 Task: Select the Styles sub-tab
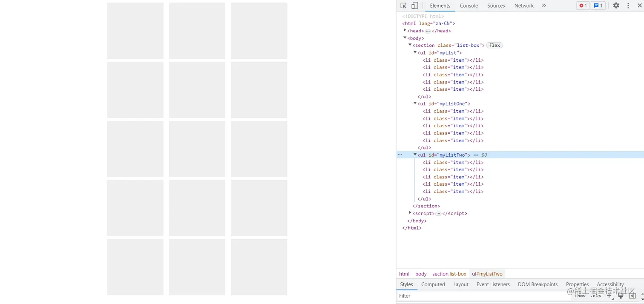[x=406, y=284]
